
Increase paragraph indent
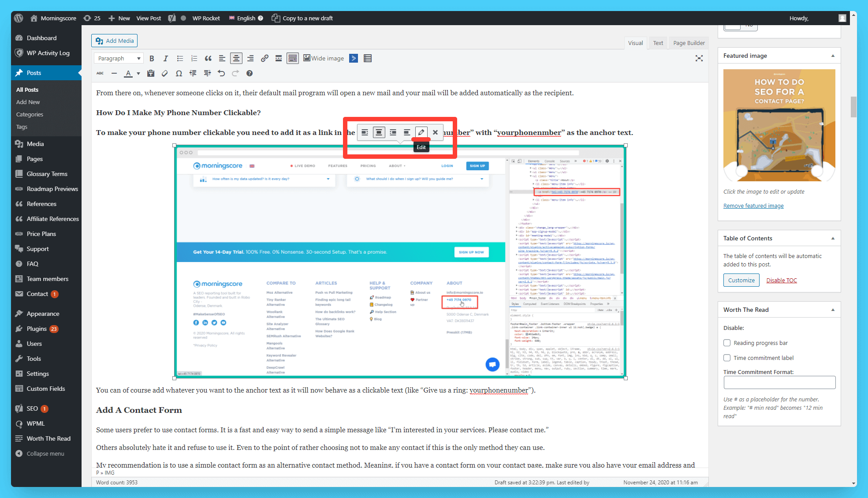tap(207, 73)
